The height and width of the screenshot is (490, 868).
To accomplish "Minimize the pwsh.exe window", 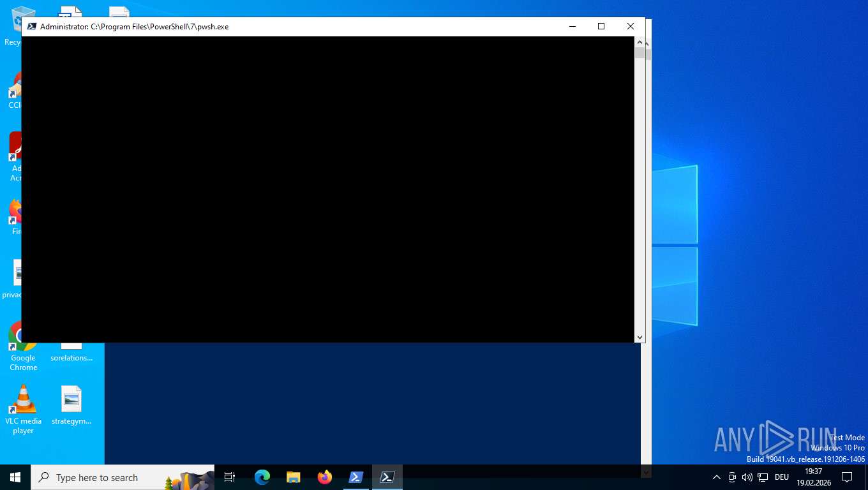I will point(572,26).
